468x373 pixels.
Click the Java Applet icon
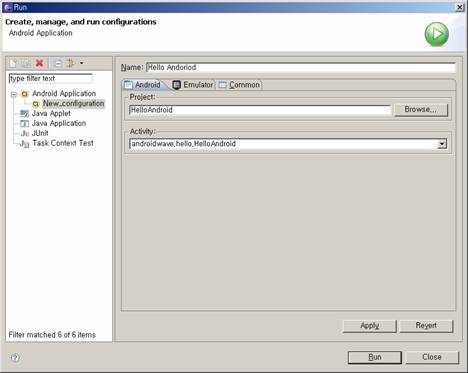pos(24,114)
